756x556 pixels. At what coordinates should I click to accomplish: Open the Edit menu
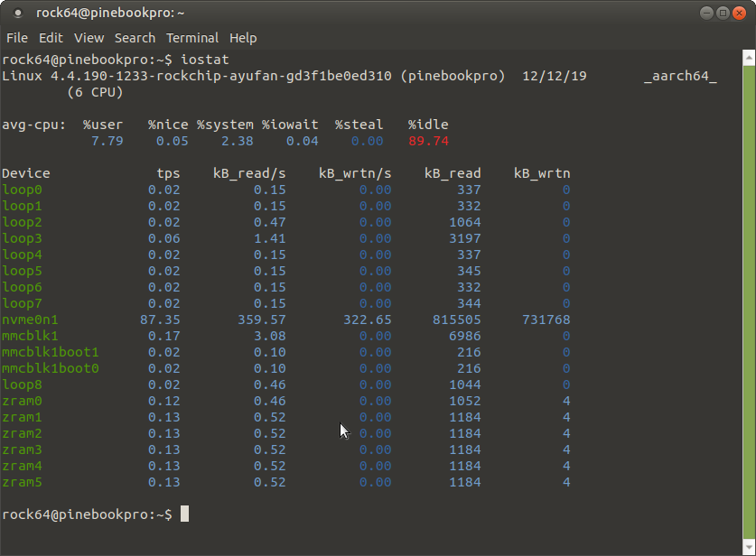[x=51, y=38]
